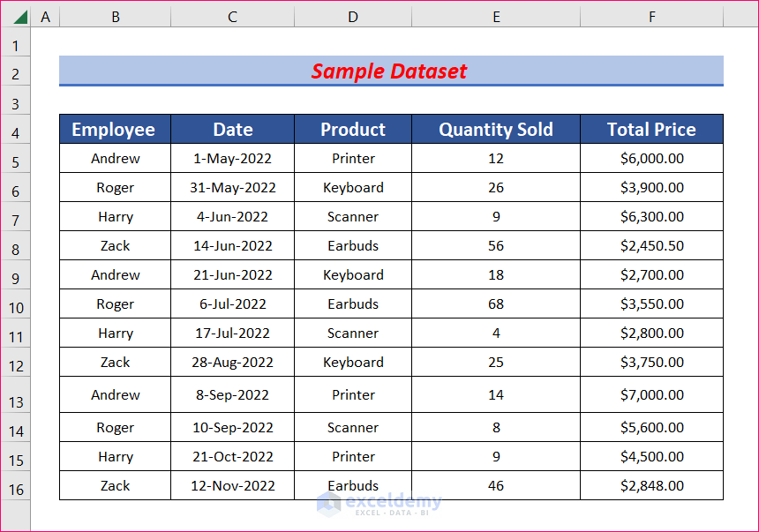Click Earbuds in the 6-Jul-2022 row
759x532 pixels.
[353, 303]
